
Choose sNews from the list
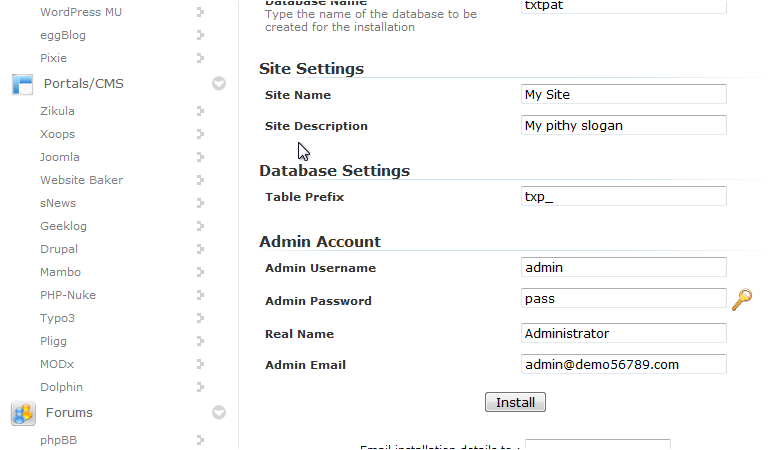(x=58, y=203)
